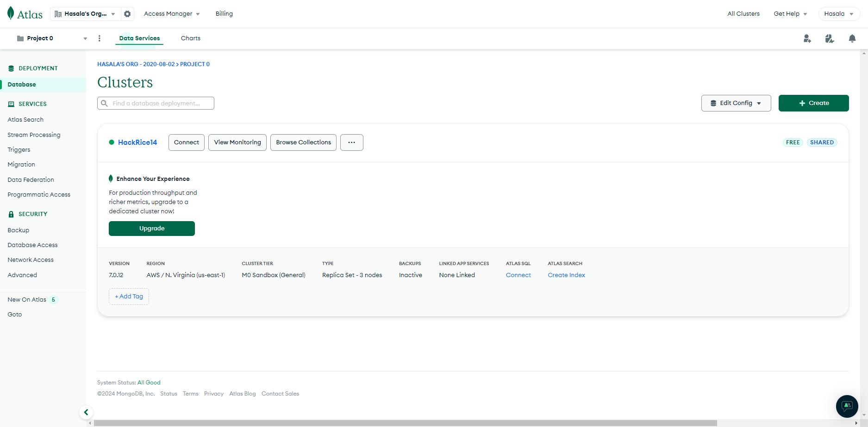
Task: Open the Privacy footer link
Action: point(214,394)
